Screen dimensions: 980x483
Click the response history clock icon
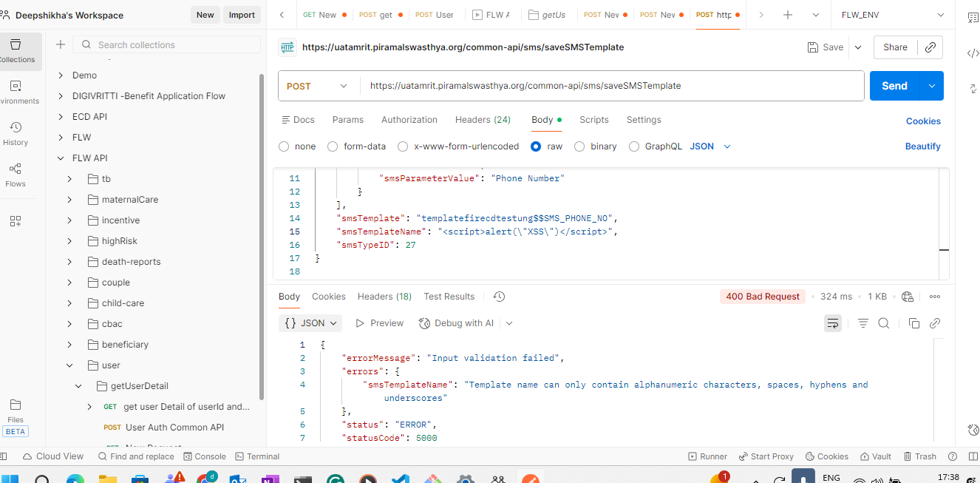[x=499, y=297]
